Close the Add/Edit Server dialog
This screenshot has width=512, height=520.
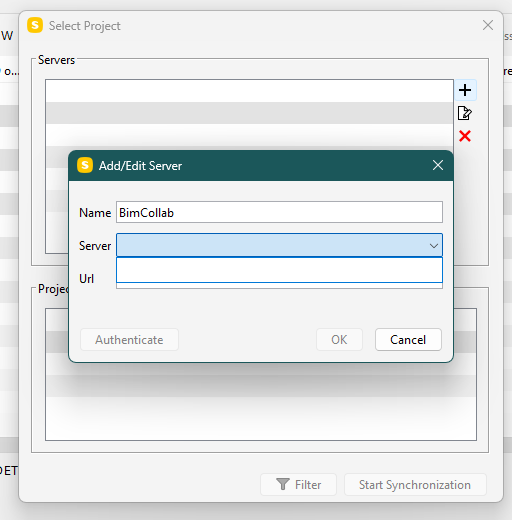[x=438, y=165]
